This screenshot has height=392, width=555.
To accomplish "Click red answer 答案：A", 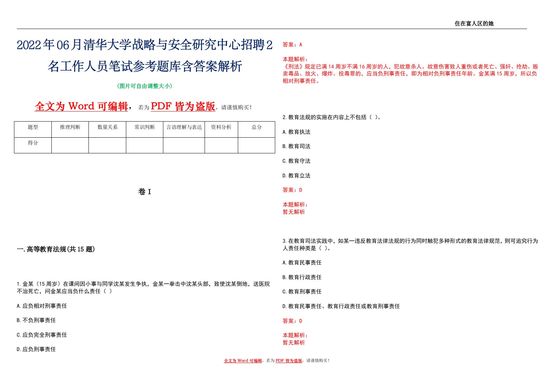I will pos(292,44).
